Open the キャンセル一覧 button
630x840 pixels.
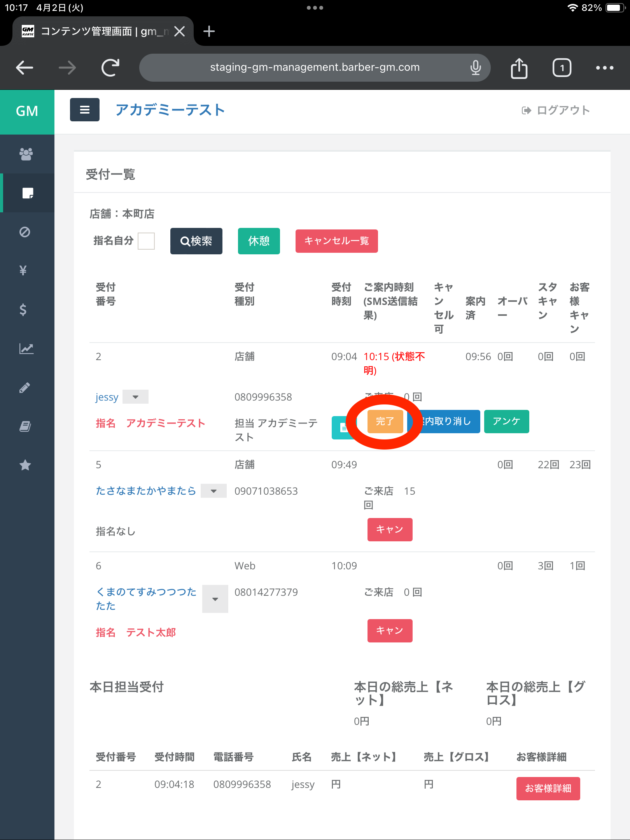coord(336,241)
